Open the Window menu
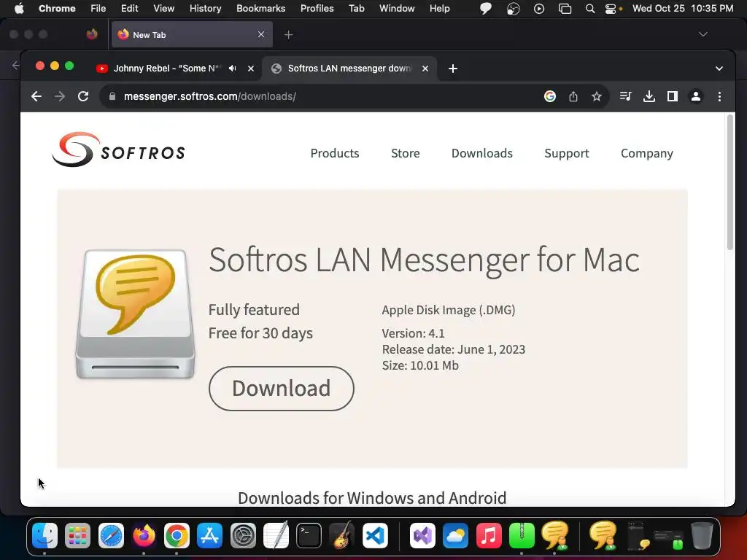This screenshot has height=560, width=747. (397, 8)
